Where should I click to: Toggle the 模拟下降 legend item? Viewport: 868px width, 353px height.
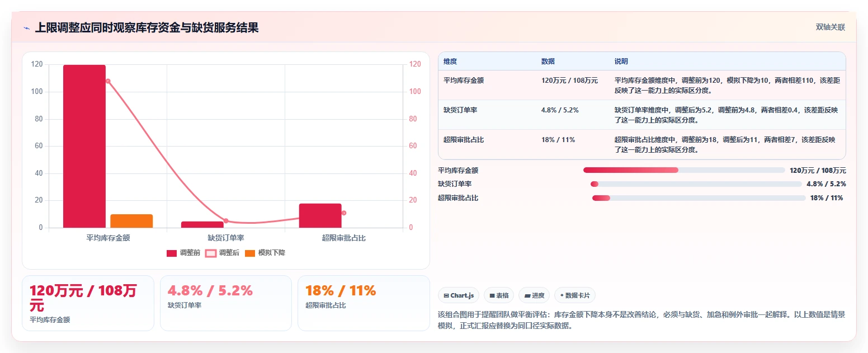265,253
